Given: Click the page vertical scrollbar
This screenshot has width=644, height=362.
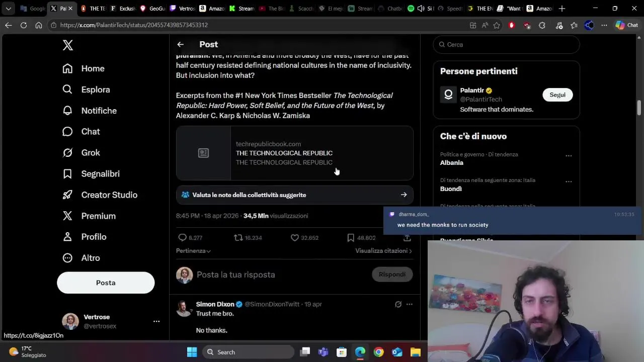Looking at the screenshot, I should point(639,108).
